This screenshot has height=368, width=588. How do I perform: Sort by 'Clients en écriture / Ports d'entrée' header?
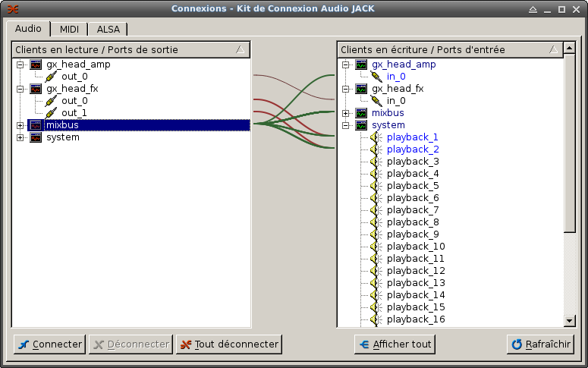coord(450,49)
